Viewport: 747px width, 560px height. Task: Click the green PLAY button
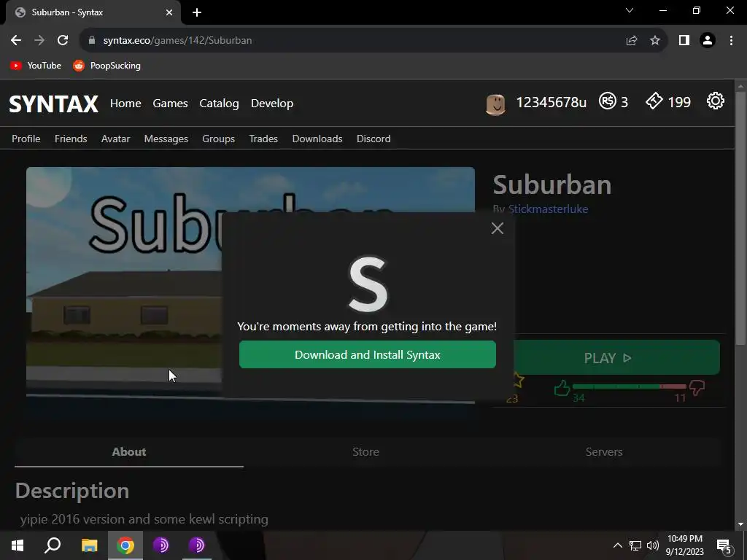pyautogui.click(x=616, y=357)
